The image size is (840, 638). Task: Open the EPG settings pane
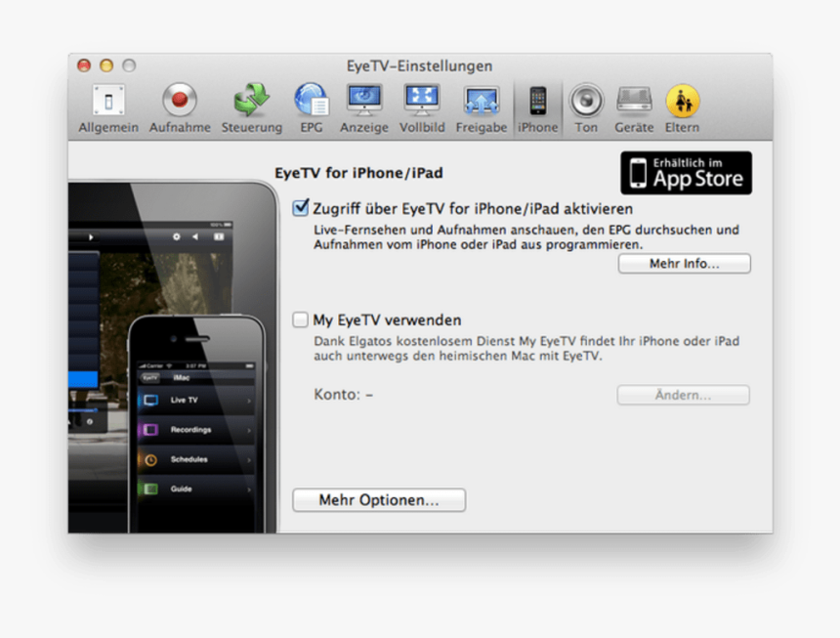click(x=312, y=108)
